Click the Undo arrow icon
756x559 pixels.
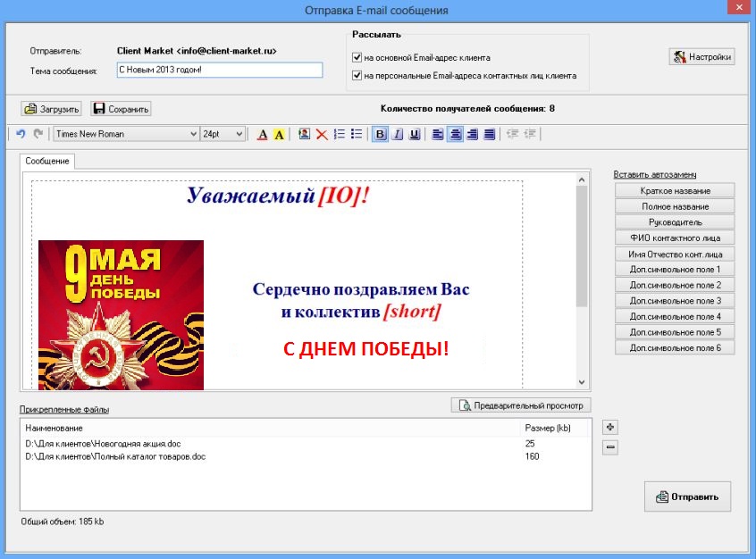21,134
